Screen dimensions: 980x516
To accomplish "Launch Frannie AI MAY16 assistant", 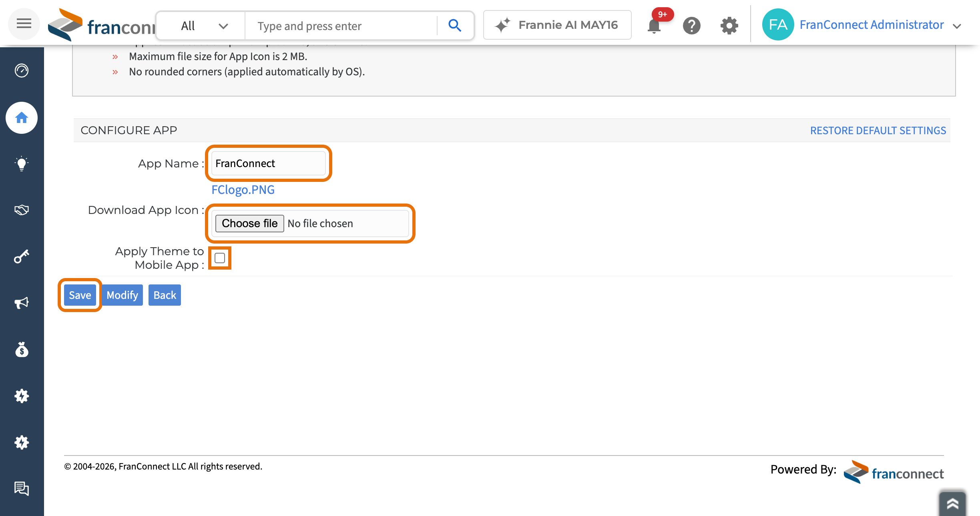I will pyautogui.click(x=557, y=25).
